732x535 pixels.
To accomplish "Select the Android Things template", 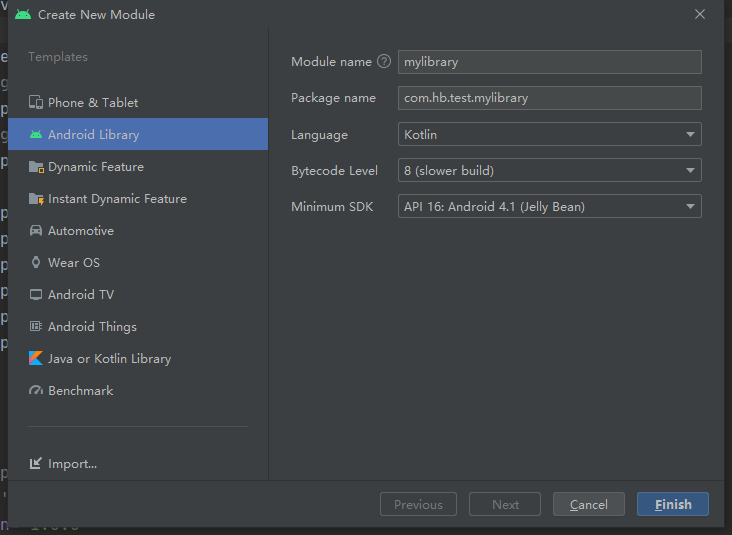I will [138, 326].
